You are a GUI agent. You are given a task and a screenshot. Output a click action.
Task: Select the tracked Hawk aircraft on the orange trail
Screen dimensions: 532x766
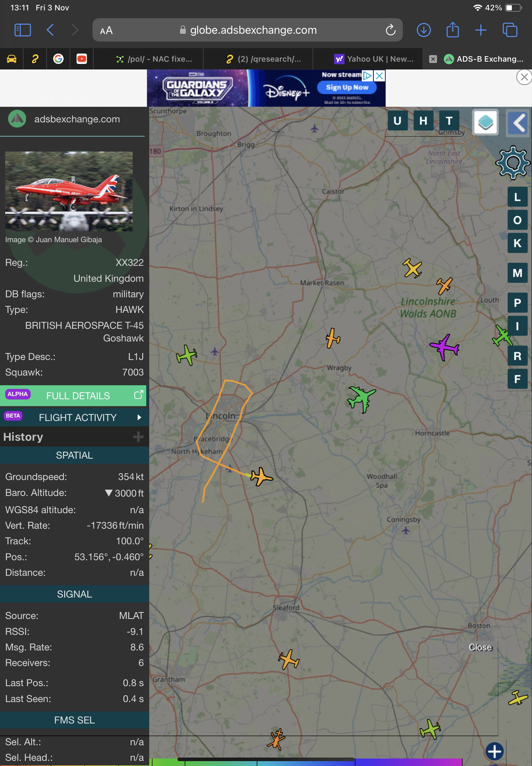pyautogui.click(x=261, y=476)
